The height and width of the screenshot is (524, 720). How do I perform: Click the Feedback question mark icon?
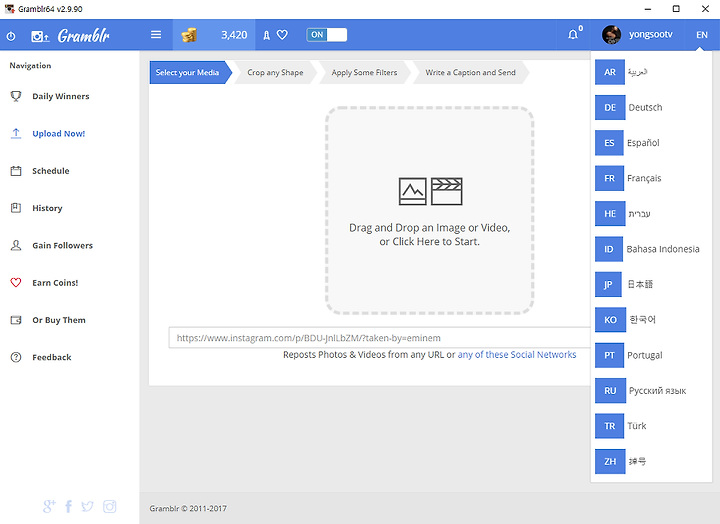(16, 357)
